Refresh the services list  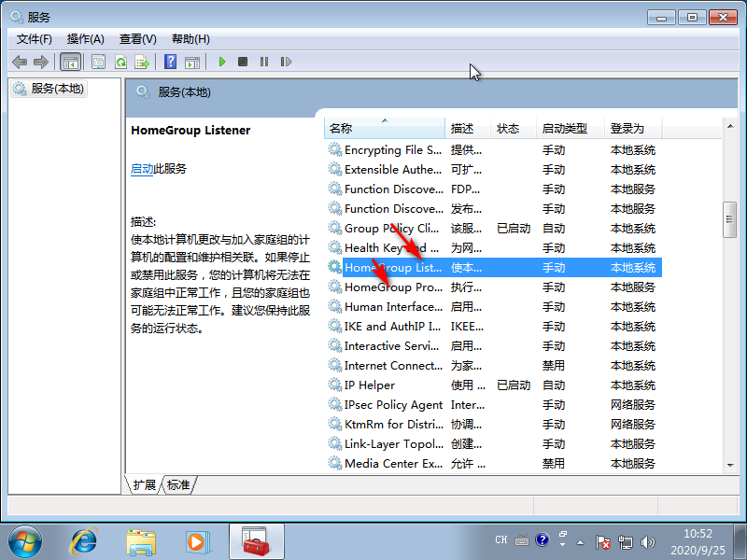pos(121,62)
